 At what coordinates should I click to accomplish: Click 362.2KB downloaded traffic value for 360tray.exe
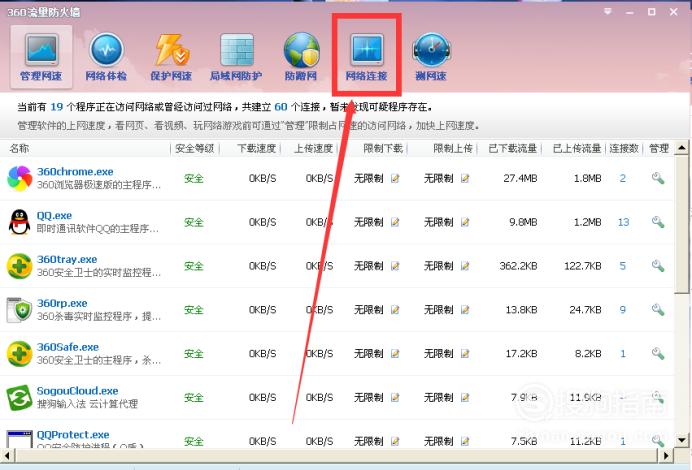click(518, 266)
